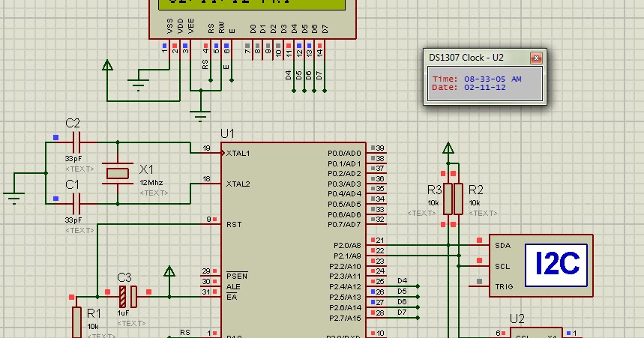Screen dimensions: 644x338
Task: Click the power terminal arrow left of LCD
Action: coord(107,65)
